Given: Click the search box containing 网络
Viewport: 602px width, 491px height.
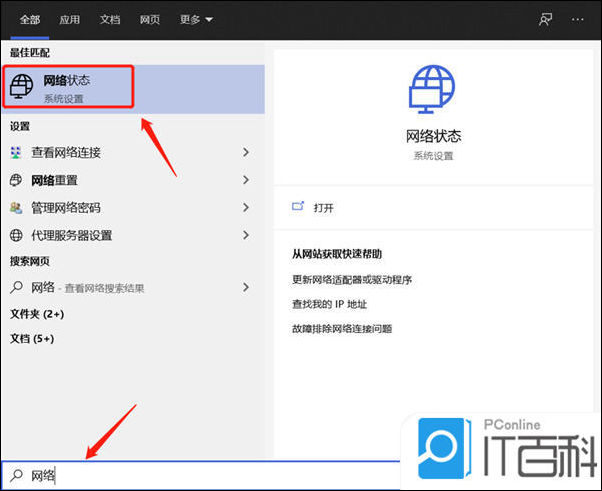Looking at the screenshot, I should (x=200, y=475).
